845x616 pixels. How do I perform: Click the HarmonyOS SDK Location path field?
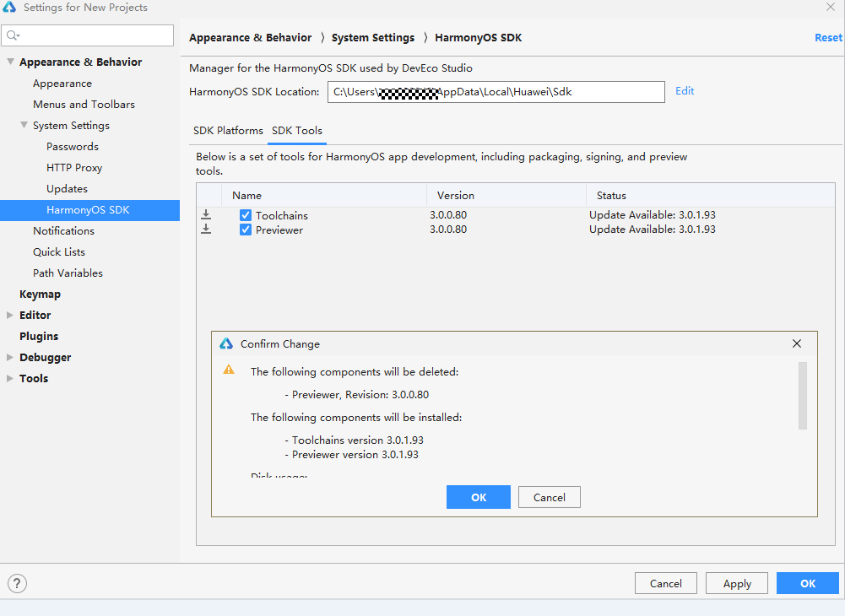pyautogui.click(x=496, y=92)
